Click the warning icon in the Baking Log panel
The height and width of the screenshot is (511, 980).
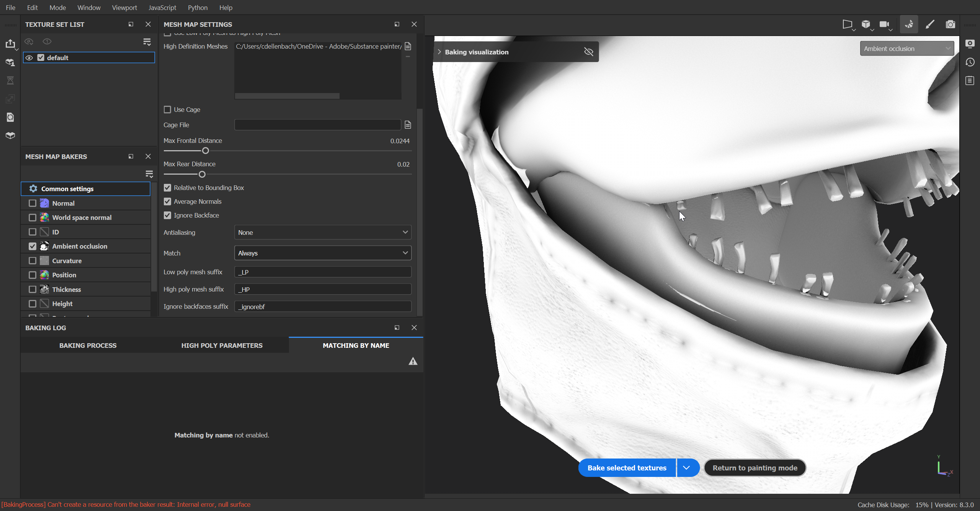point(413,360)
